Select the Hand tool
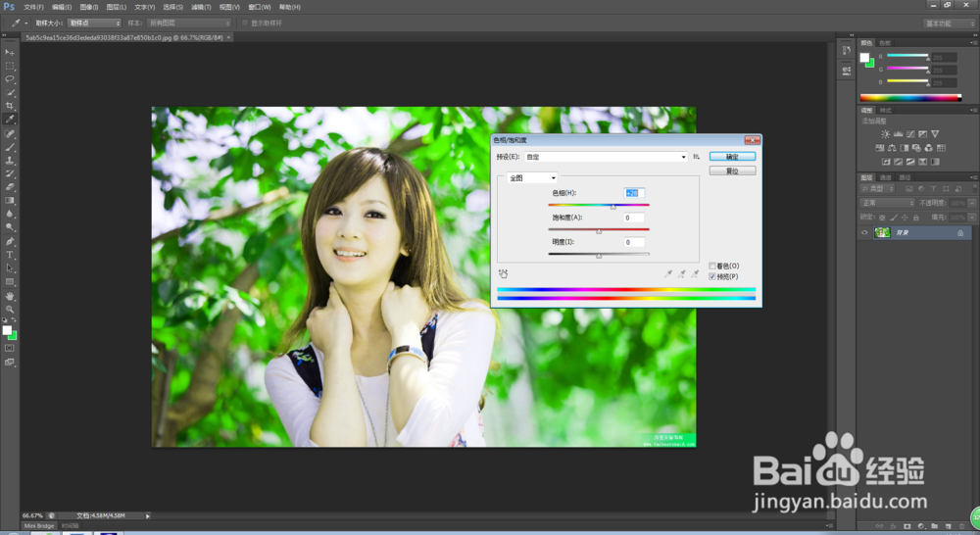980x535 pixels. 10,296
